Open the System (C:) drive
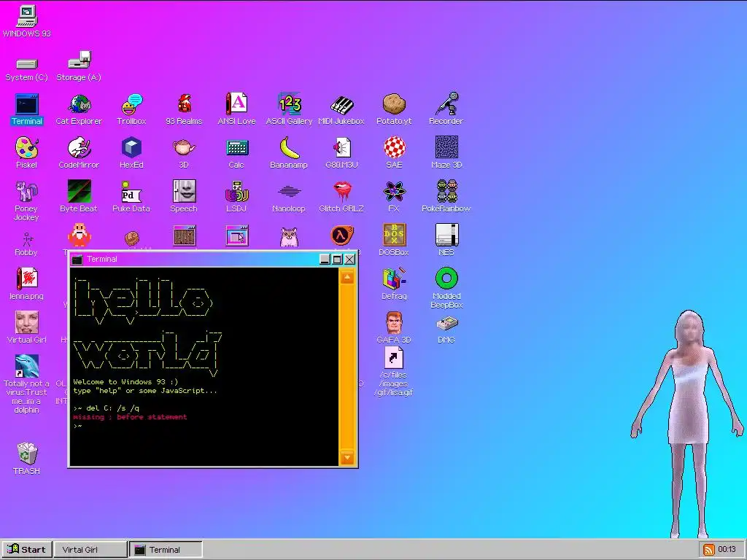 27,69
